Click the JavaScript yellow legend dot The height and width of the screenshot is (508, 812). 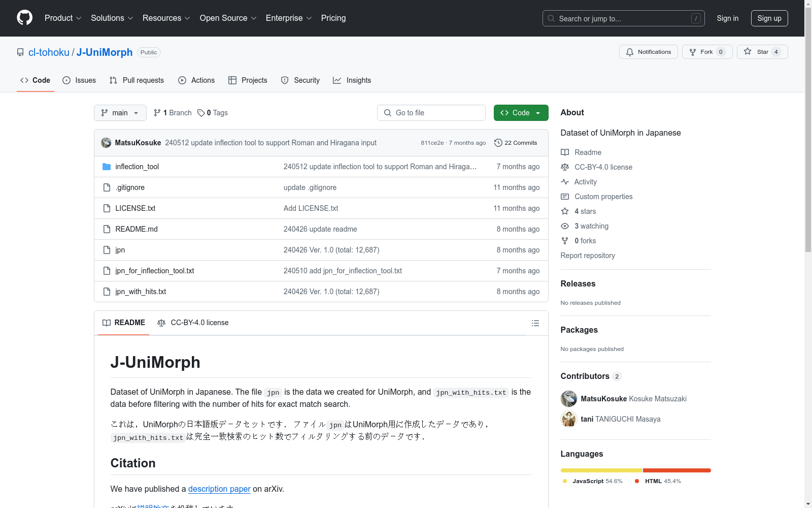pyautogui.click(x=565, y=481)
